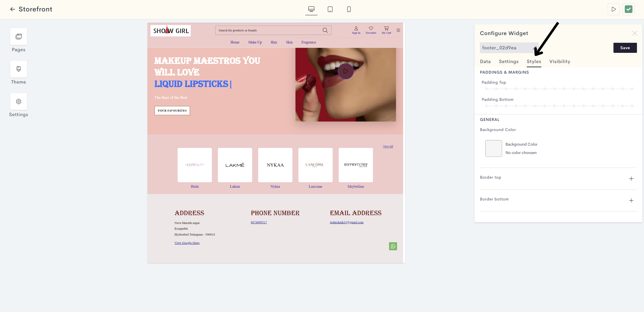Switch to tablet preview mode
Viewport: 644px width, 312px height.
point(330,9)
